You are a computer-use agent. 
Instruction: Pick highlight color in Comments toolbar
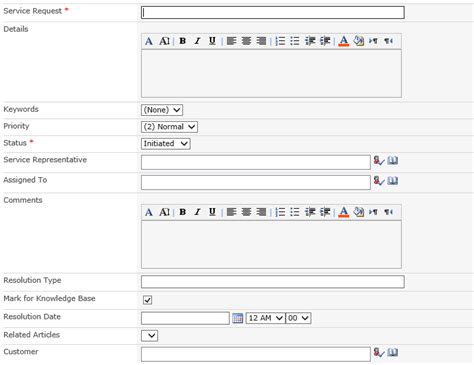click(x=359, y=212)
